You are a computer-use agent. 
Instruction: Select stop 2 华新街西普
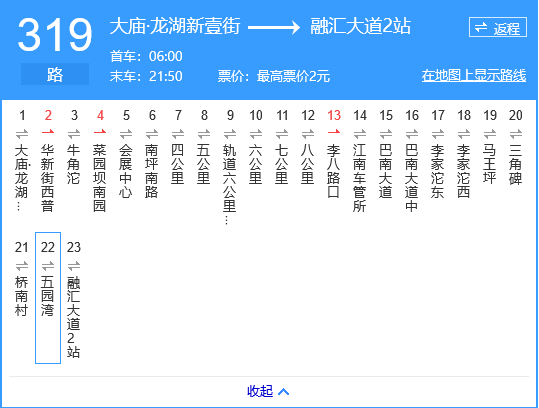[48, 178]
